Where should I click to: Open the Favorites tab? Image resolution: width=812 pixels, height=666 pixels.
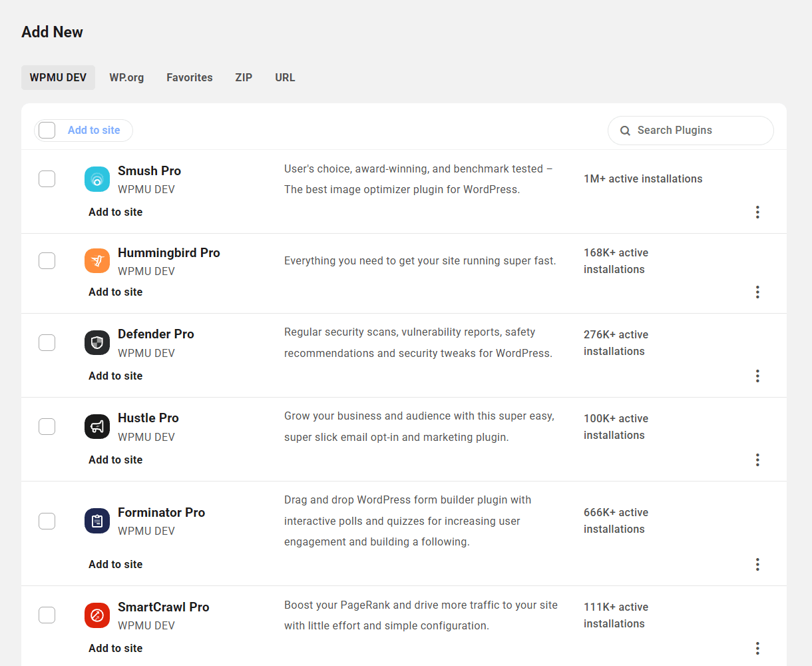coord(190,77)
